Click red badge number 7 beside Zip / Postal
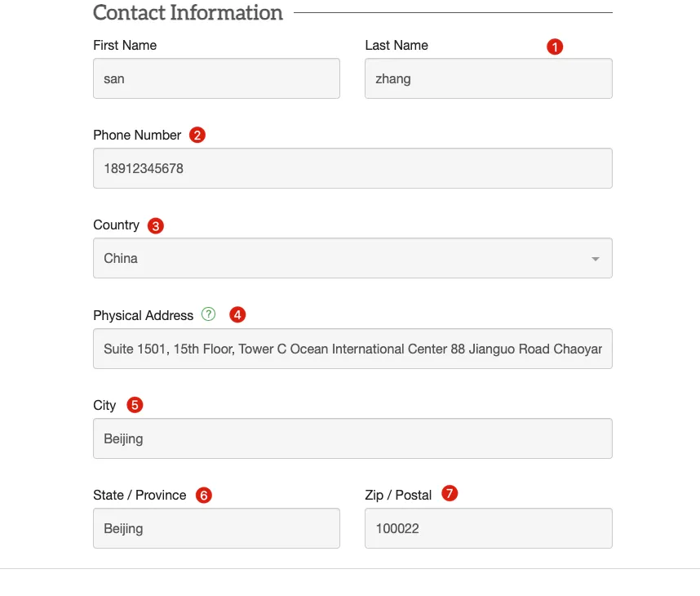This screenshot has height=596, width=700. click(x=450, y=494)
